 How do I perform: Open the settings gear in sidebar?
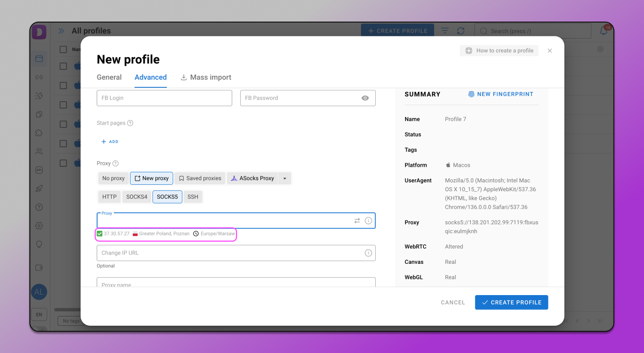coord(39,226)
